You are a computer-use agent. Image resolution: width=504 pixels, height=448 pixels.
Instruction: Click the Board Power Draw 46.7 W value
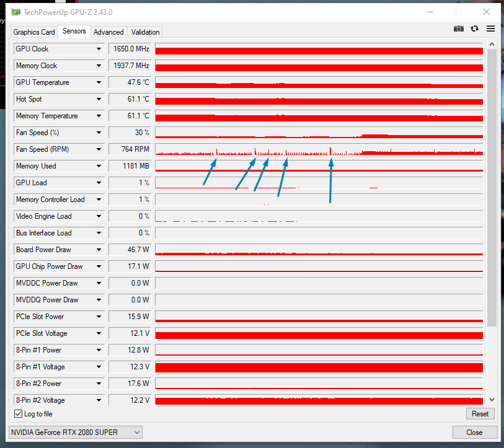pyautogui.click(x=130, y=249)
